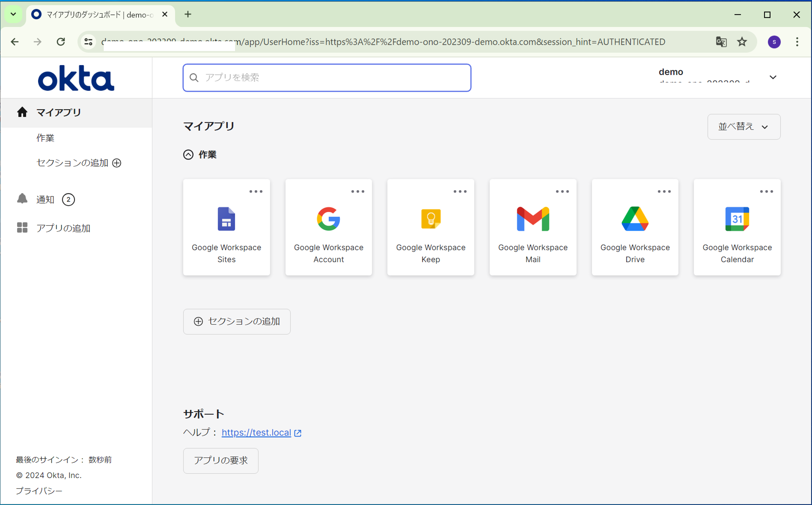Click the app grid icon beside アプリの追加
812x505 pixels.
[22, 228]
